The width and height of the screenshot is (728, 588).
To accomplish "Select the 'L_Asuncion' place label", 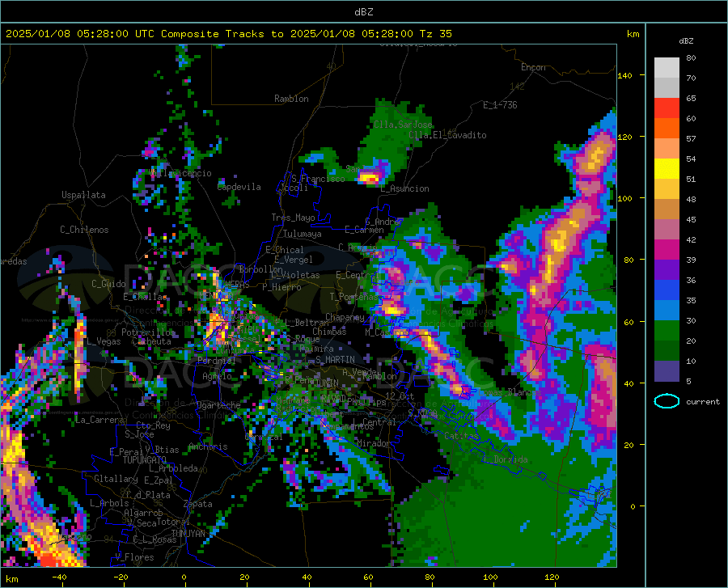I will 405,188.
